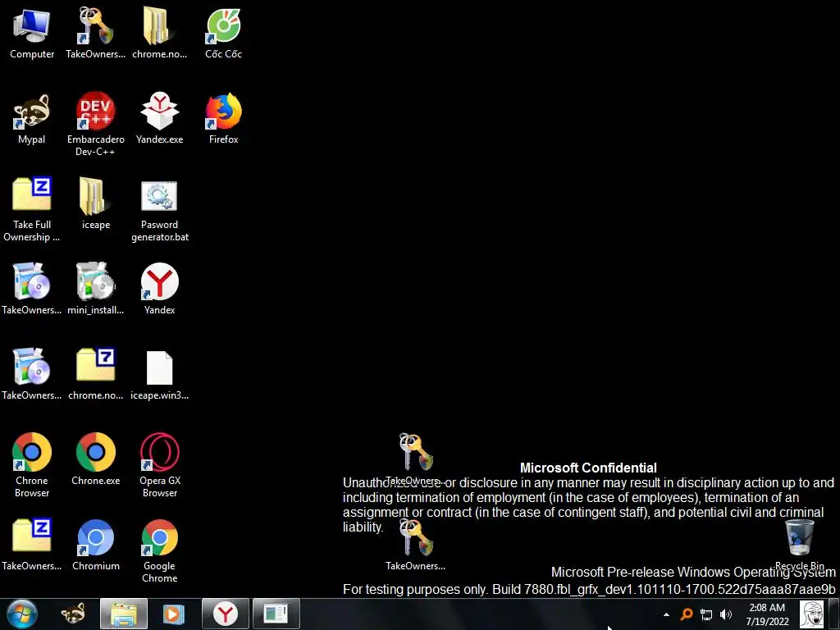
Task: Click the Yandex shortcut on the desktop
Action: 160,289
